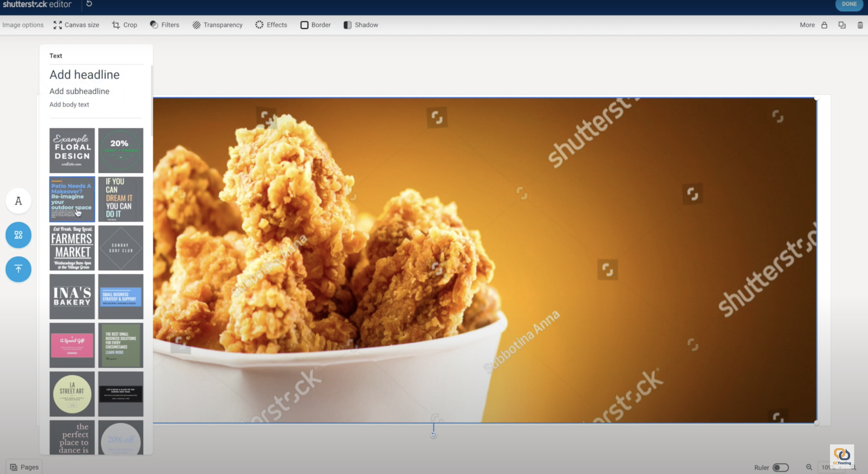868x474 pixels.
Task: Select the Add headline text option
Action: point(84,75)
